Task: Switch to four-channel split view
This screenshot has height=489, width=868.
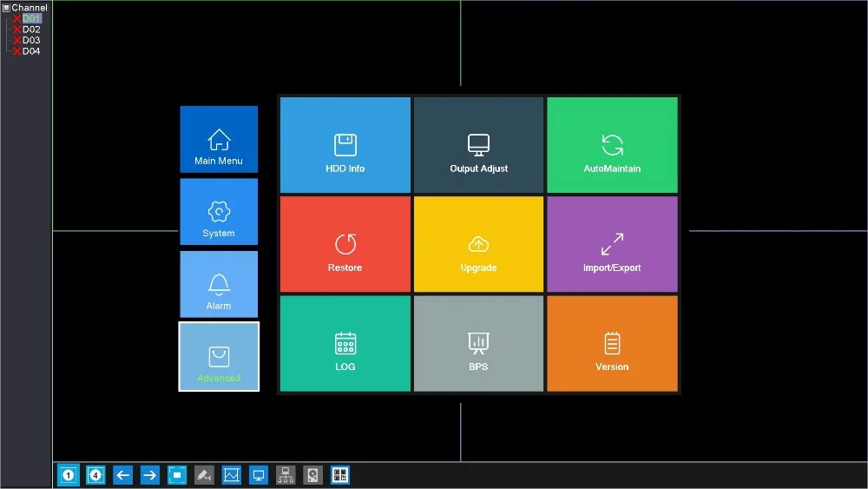Action: pos(95,475)
